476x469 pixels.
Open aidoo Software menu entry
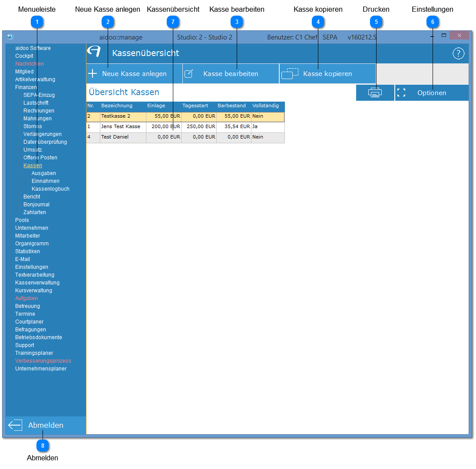33,48
